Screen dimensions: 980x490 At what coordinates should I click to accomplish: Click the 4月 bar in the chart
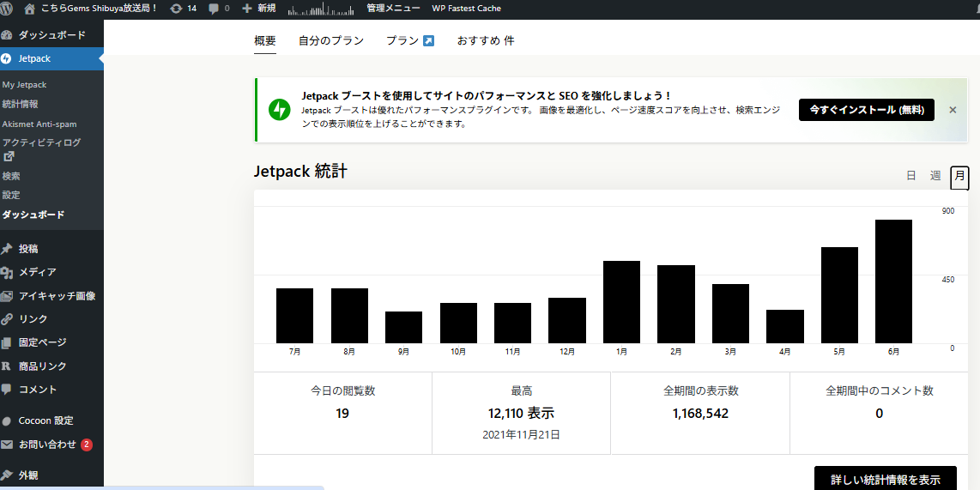[785, 326]
